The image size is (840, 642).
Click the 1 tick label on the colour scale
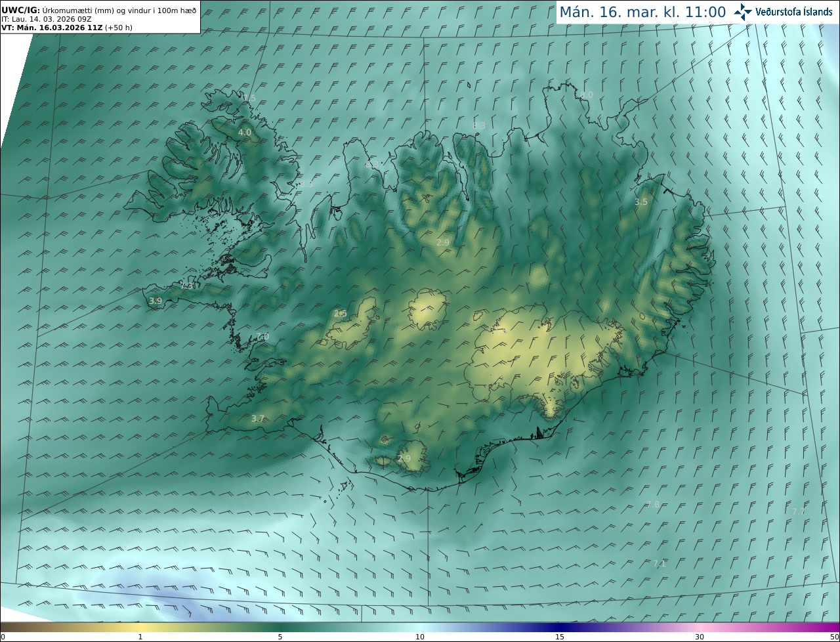[140, 637]
